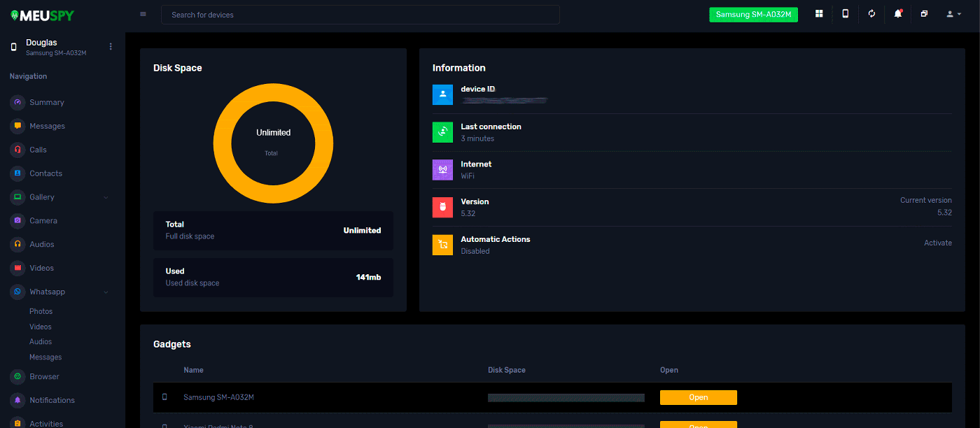
Task: Open the Camera monitoring icon
Action: pyautogui.click(x=17, y=220)
